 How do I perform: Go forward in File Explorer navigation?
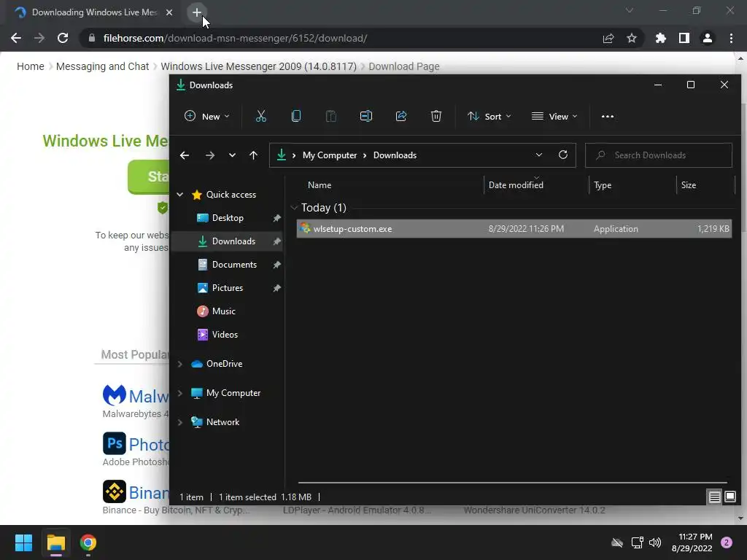[209, 155]
